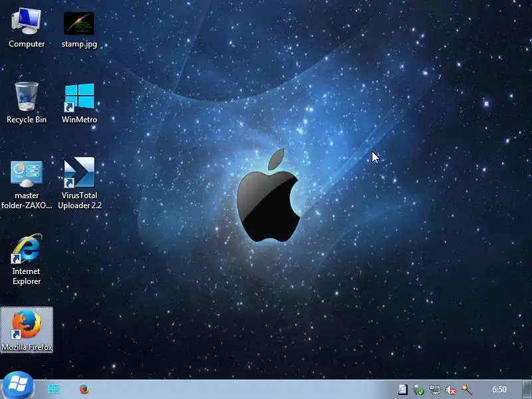Select the VirusTotal Uploader 2.2 shortcut

tap(79, 184)
